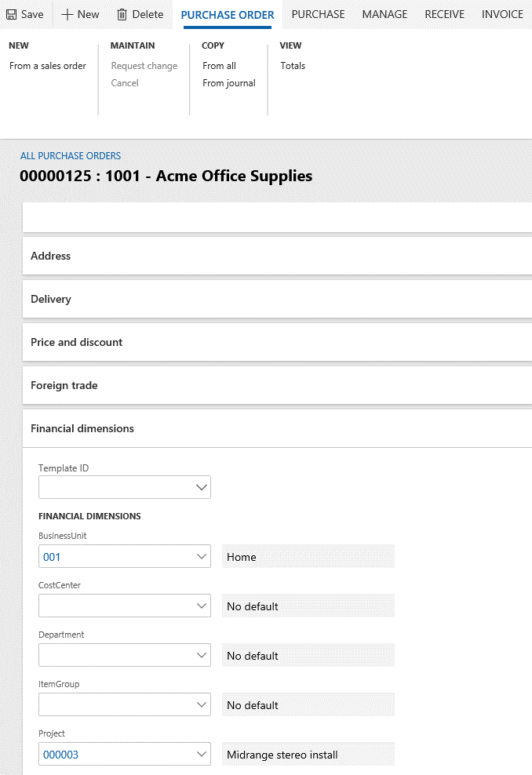Open the PURCHASE ORDER tab
Screen dimensions: 532x775
pyautogui.click(x=228, y=15)
